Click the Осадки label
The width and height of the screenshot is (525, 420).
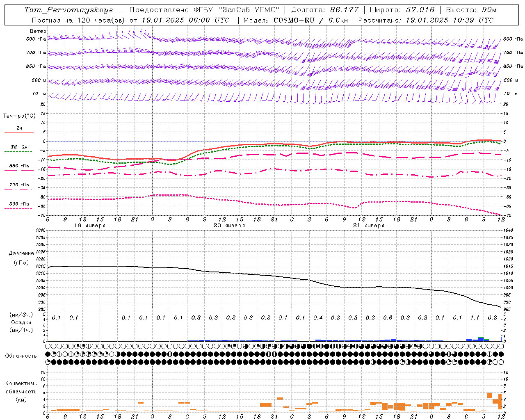[21, 322]
